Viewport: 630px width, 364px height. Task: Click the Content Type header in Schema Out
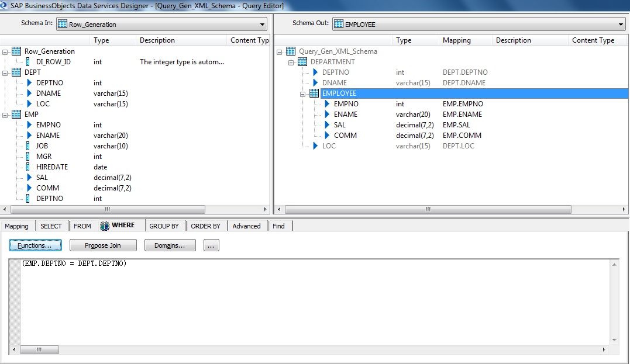pyautogui.click(x=597, y=40)
